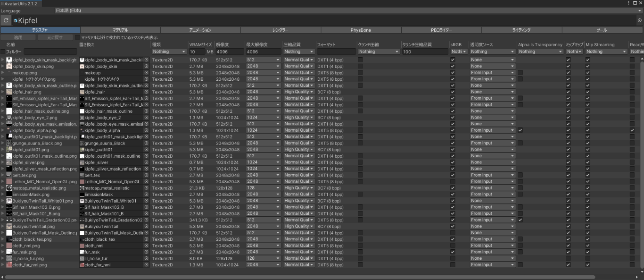The image size is (644, 280).
Task: Click the refresh icon beside Kipfel
Action: (6, 20)
